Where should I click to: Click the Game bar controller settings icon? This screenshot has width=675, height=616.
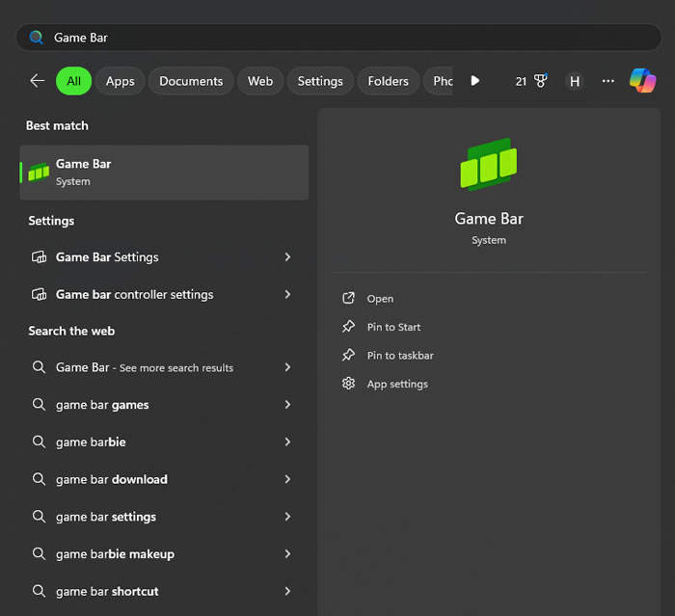click(x=39, y=294)
